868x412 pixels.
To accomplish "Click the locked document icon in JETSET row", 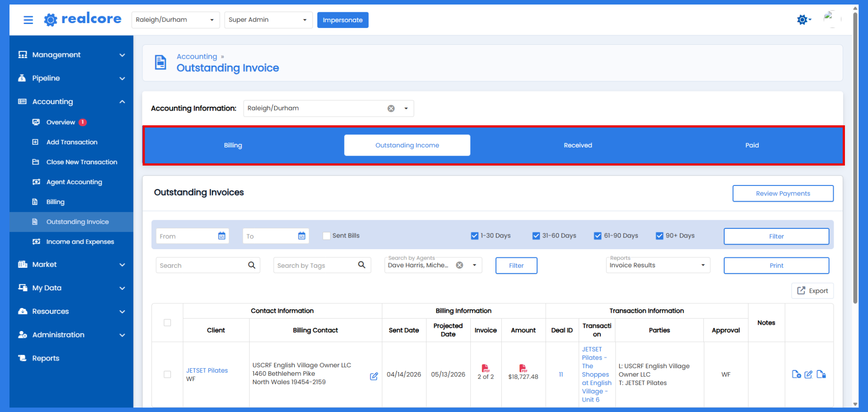I will point(821,374).
